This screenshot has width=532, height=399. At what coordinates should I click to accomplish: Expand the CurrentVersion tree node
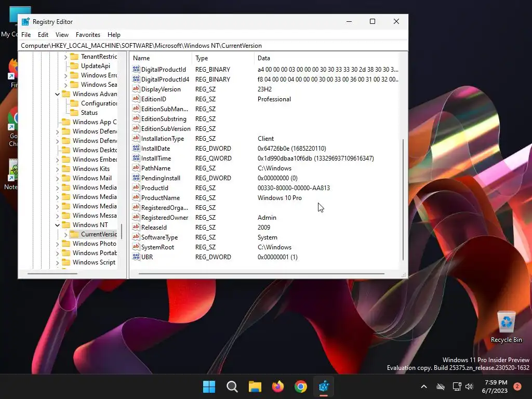66,234
